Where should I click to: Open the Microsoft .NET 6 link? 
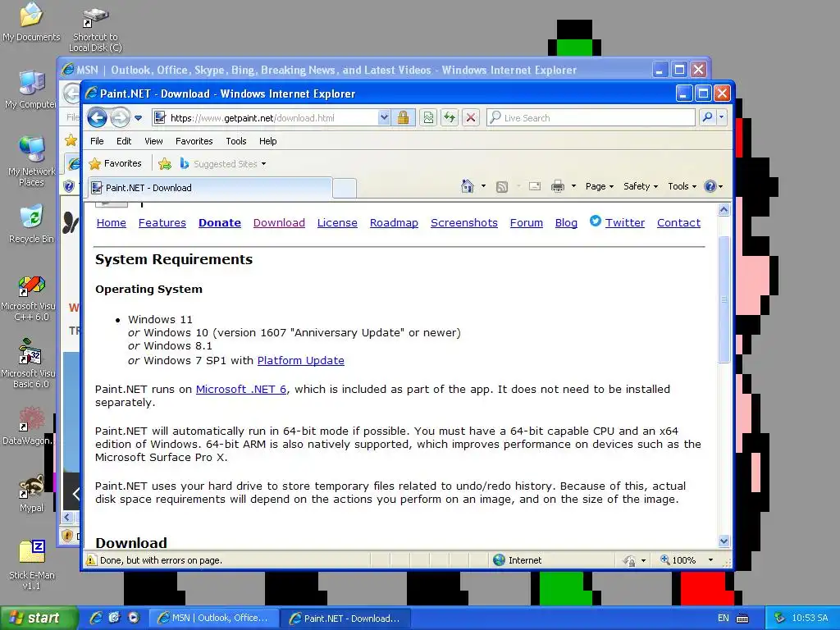[241, 390]
